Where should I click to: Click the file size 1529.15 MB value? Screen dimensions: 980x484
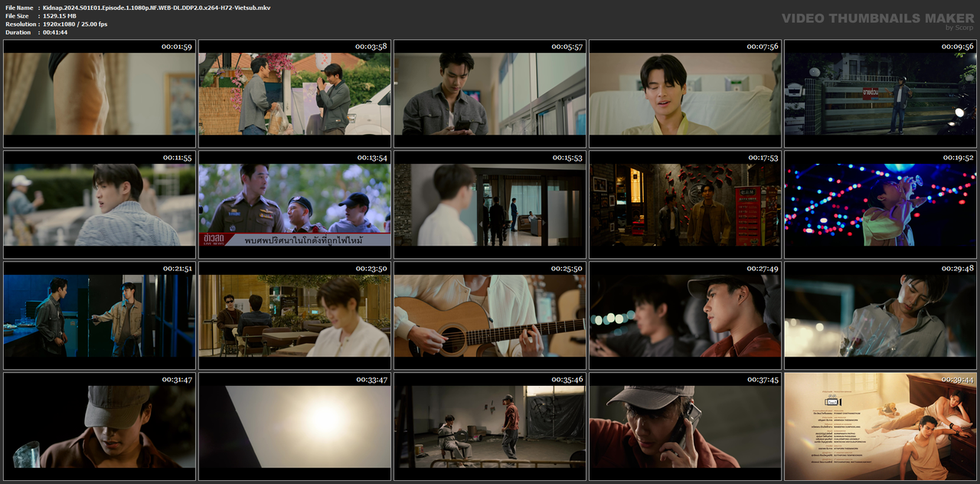pyautogui.click(x=60, y=16)
